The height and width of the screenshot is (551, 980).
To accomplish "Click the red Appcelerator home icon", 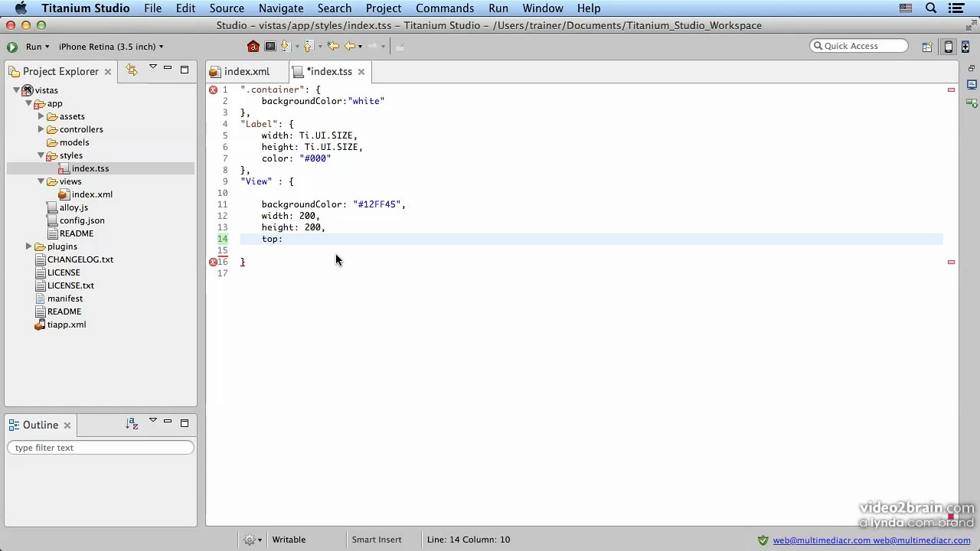I will pyautogui.click(x=253, y=47).
